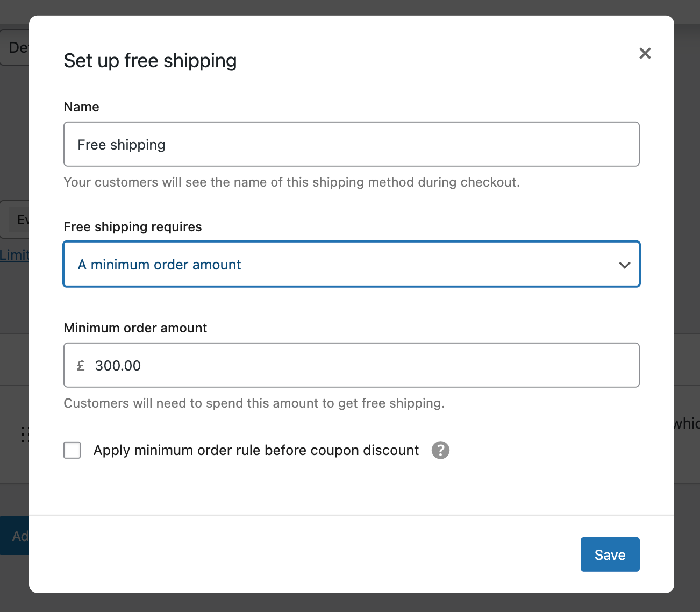
Task: Click the hidden 'De' field behind dialog
Action: (16, 47)
